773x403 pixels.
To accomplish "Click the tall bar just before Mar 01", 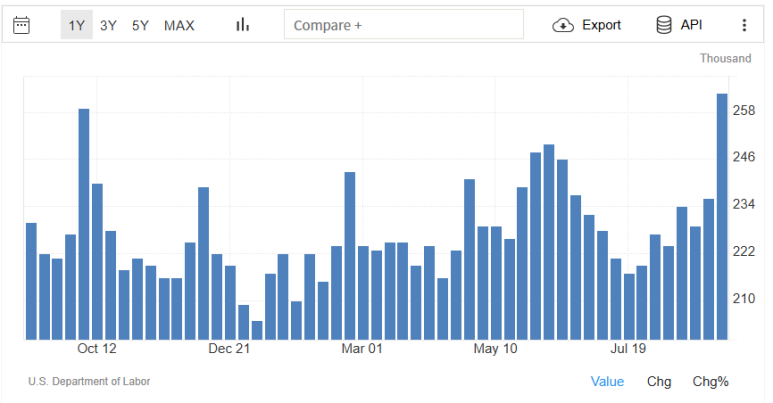I will coord(350,255).
